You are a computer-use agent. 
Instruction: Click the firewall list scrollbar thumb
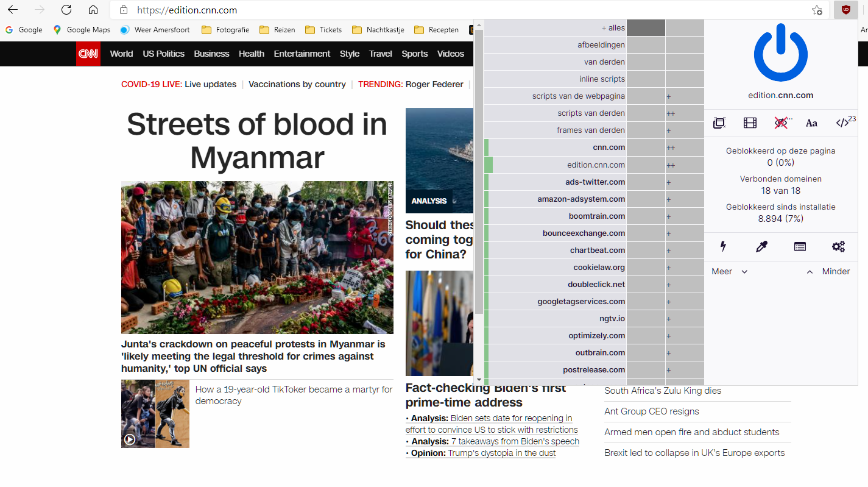click(x=479, y=172)
